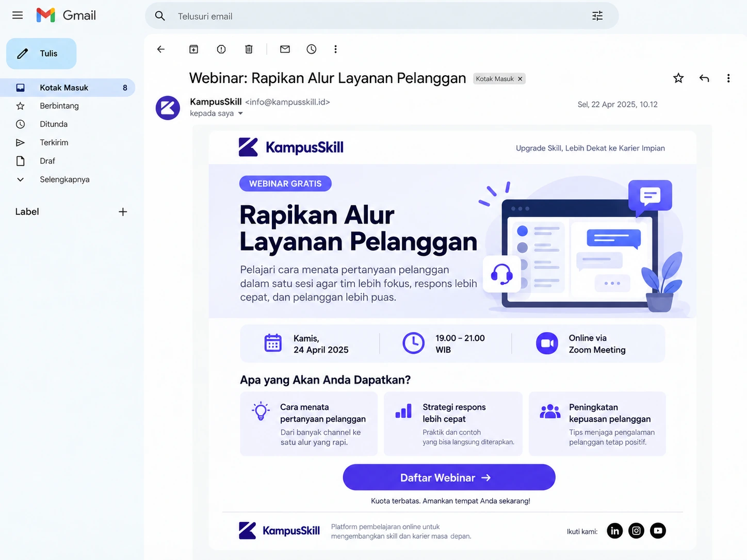The height and width of the screenshot is (560, 747).
Task: Click clock icon beside 19.00 – 21.00
Action: (413, 343)
